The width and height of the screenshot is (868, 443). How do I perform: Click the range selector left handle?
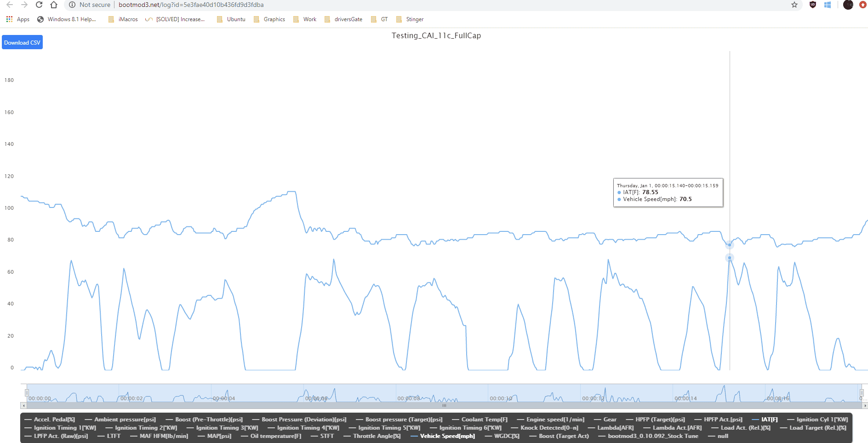(x=27, y=393)
